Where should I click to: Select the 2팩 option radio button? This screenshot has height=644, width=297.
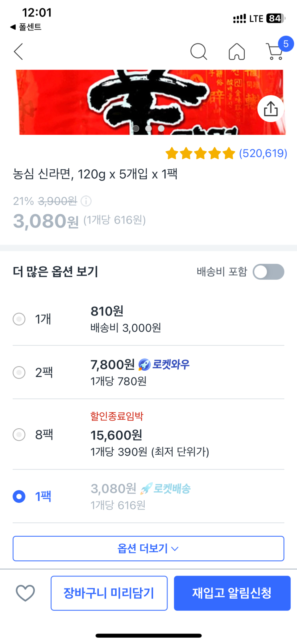coord(19,373)
